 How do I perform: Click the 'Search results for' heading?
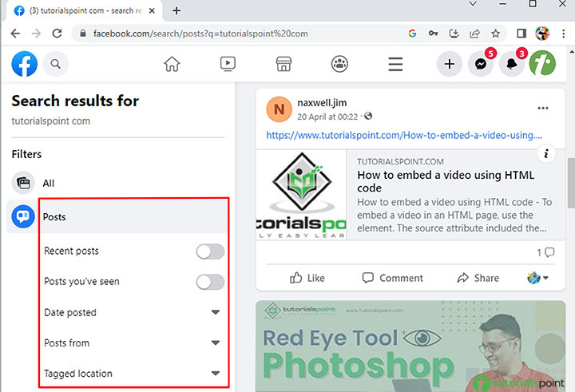coord(75,101)
